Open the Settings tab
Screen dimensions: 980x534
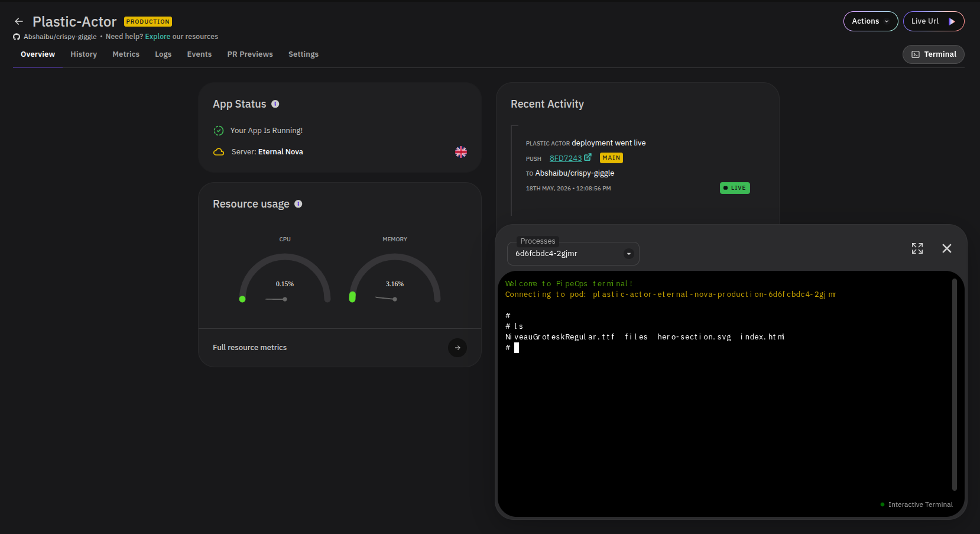pos(303,54)
